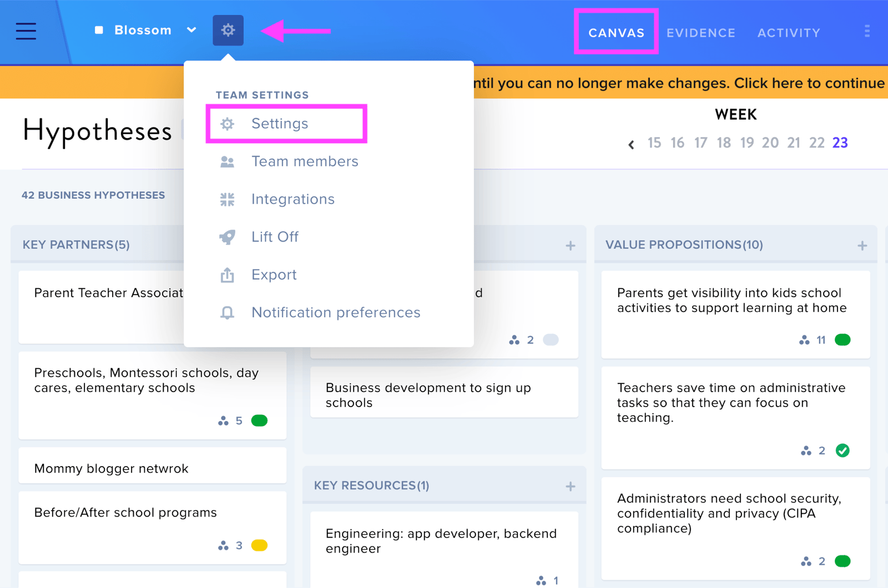Click the Export share icon
Viewport: 888px width, 588px height.
pos(227,275)
